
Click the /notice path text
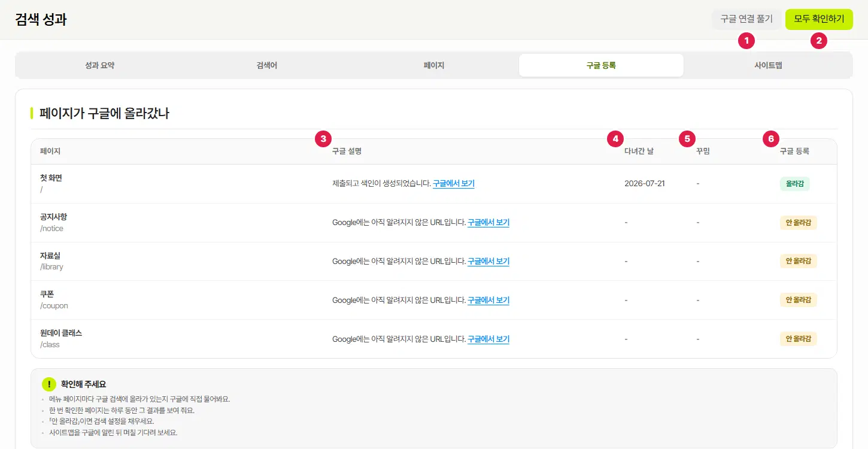pos(51,229)
